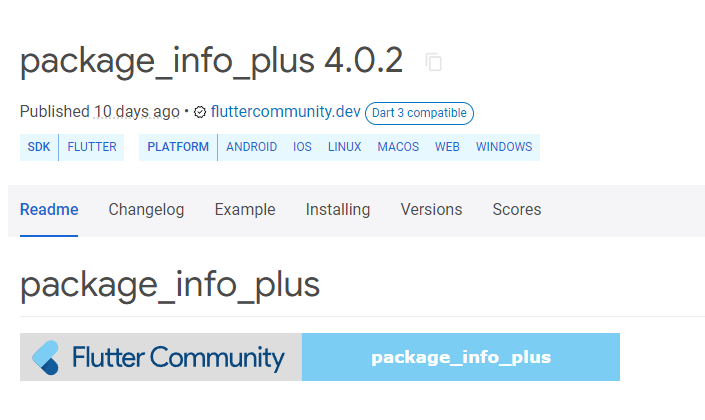The height and width of the screenshot is (420, 705).
Task: Click the package_info_plus readme heading
Action: (x=170, y=286)
